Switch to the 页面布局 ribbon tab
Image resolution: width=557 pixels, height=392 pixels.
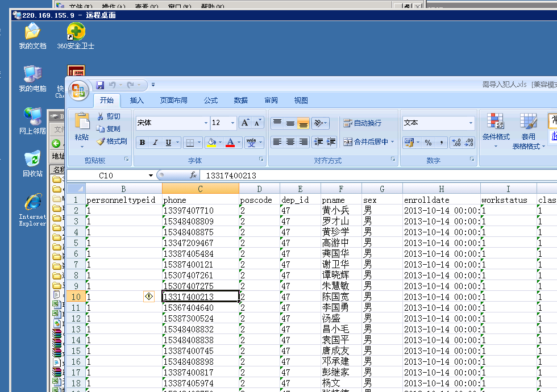[x=174, y=101]
